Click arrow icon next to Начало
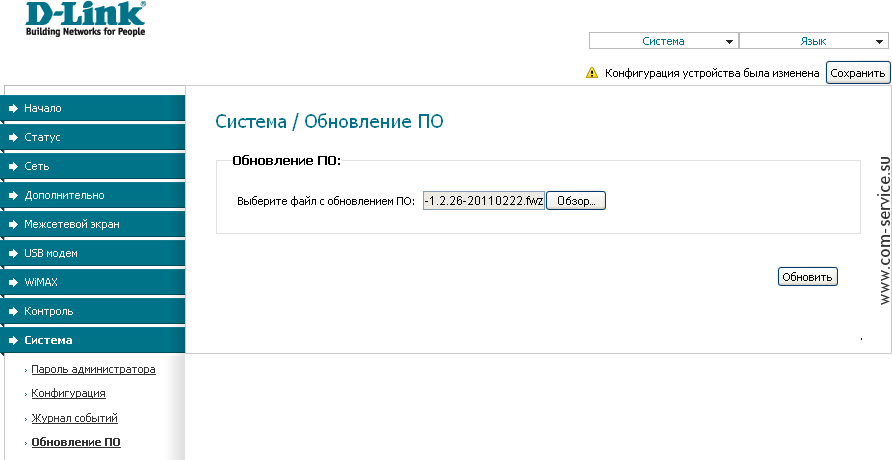This screenshot has height=460, width=892. click(14, 108)
